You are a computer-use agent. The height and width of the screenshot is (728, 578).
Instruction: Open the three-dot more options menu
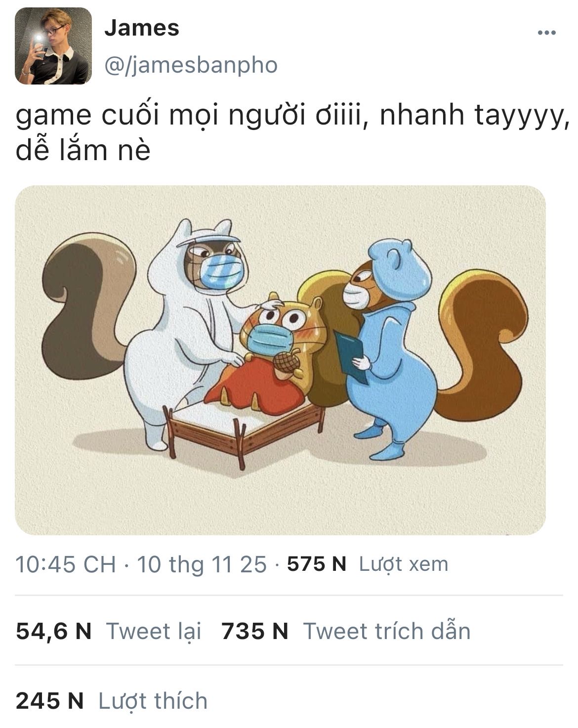[546, 33]
